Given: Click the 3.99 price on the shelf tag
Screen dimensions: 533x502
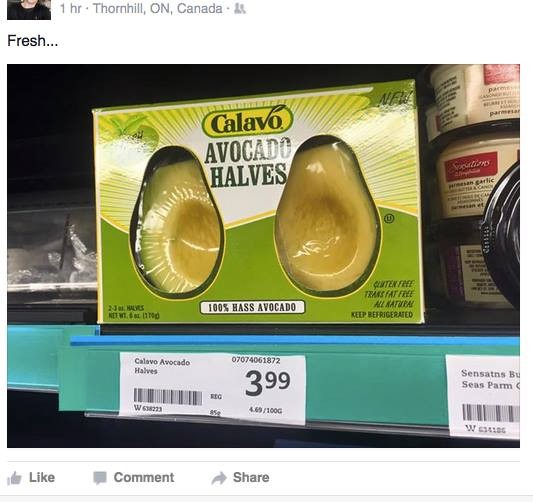Looking at the screenshot, I should coord(268,383).
